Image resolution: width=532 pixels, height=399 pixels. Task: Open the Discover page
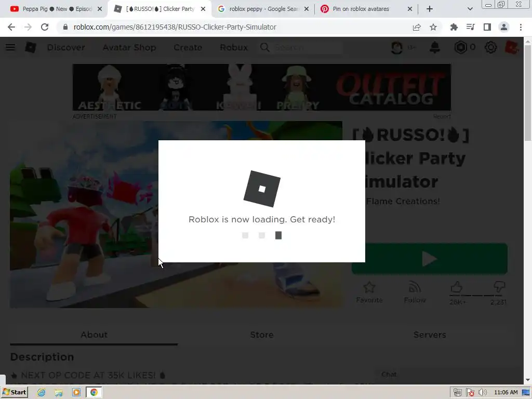pyautogui.click(x=66, y=47)
